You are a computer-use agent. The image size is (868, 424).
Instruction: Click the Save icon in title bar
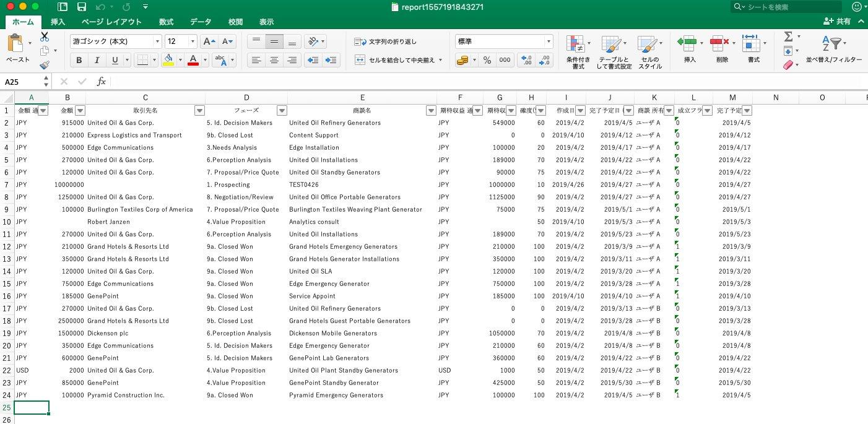(x=81, y=7)
